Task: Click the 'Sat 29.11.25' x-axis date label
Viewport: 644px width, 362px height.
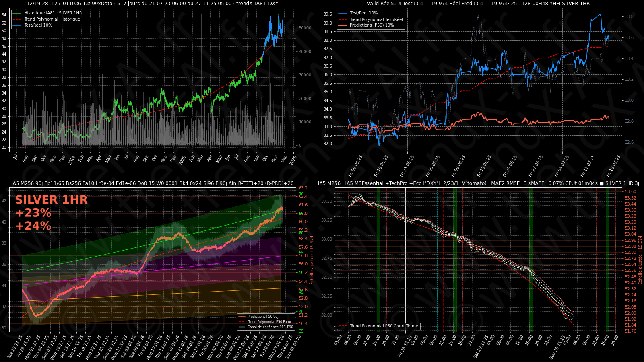Action: [481, 346]
